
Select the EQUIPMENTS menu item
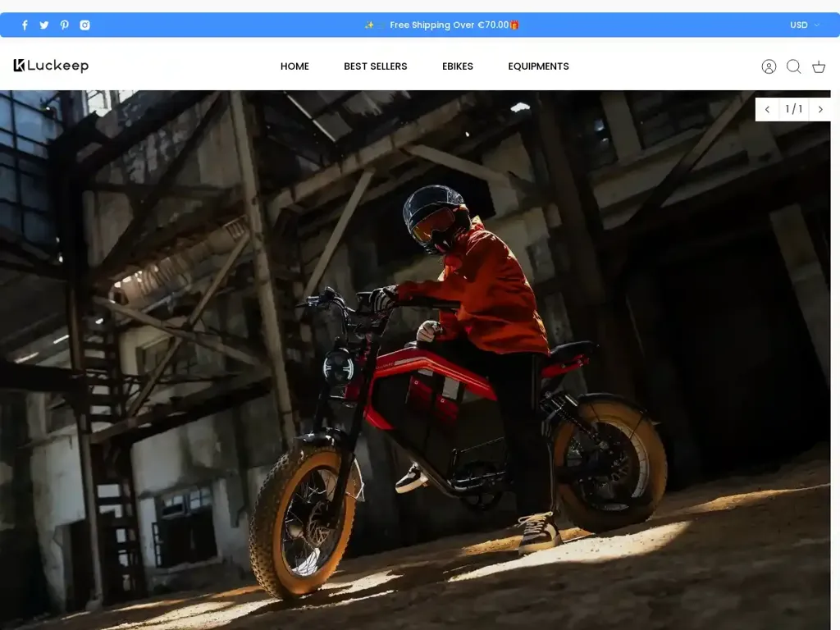click(538, 66)
